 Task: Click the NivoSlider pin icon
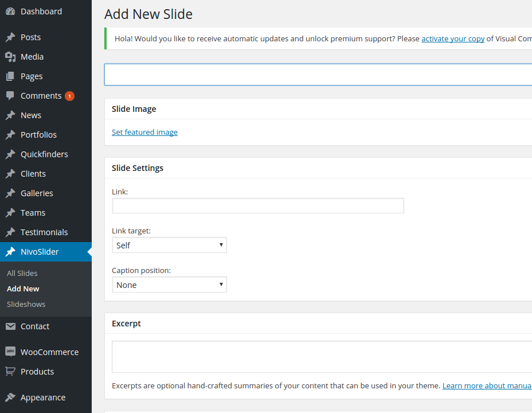pyautogui.click(x=10, y=252)
